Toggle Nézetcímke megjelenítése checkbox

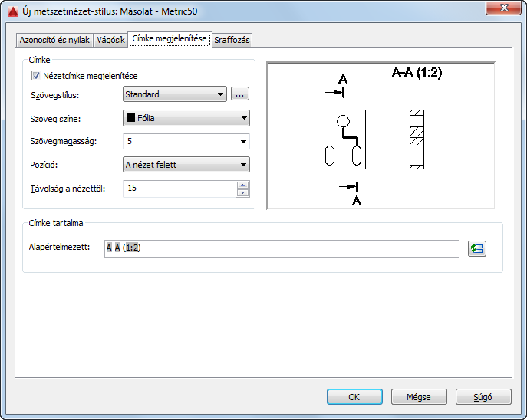[x=36, y=76]
